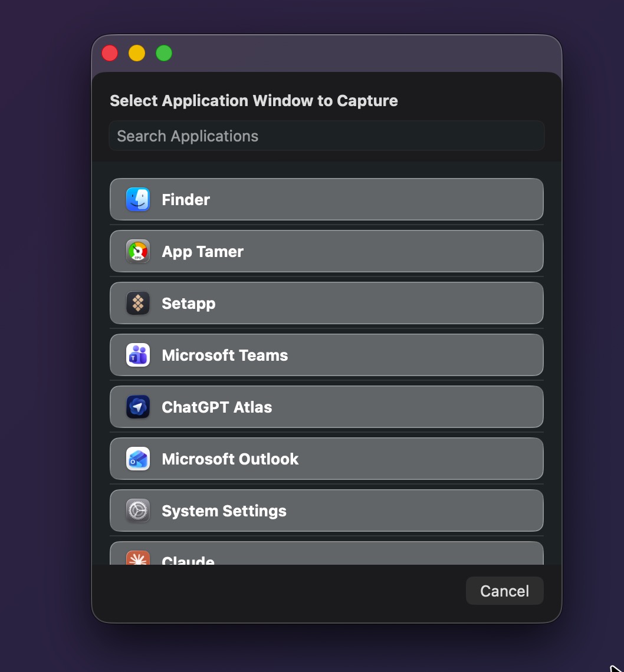The width and height of the screenshot is (624, 672).
Task: Select Finder for window capture
Action: [326, 199]
